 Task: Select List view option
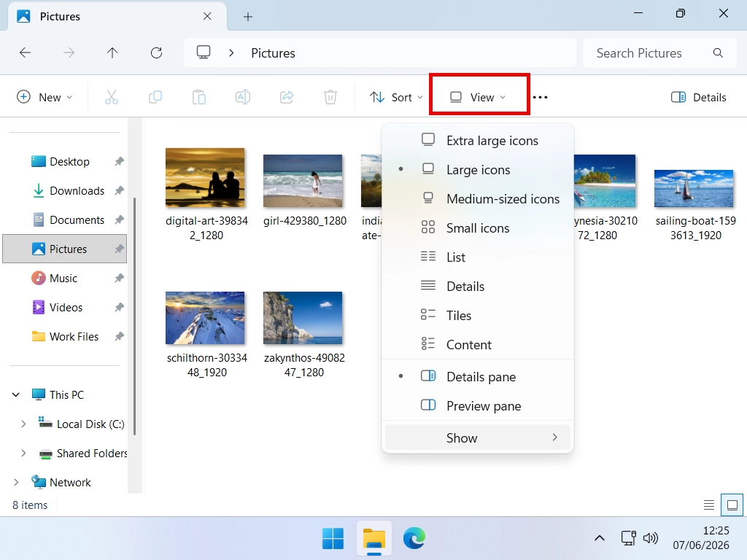[x=478, y=257]
